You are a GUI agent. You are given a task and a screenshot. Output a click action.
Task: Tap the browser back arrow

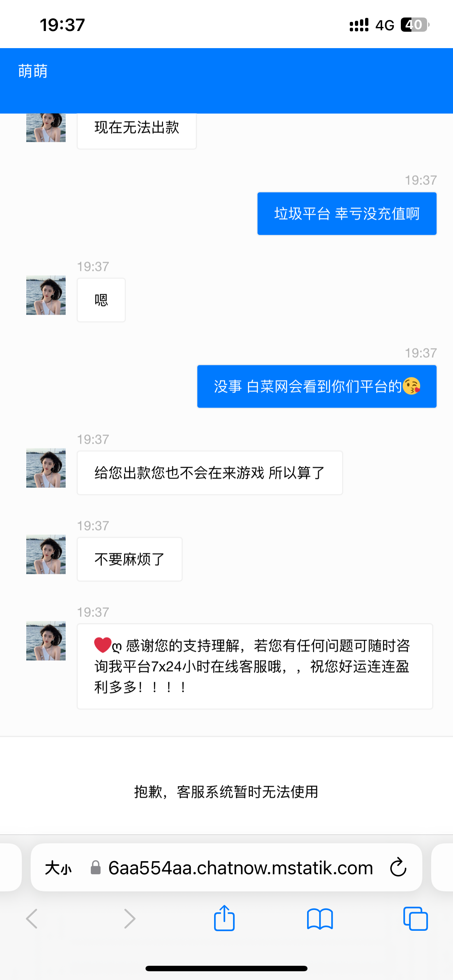coord(32,919)
